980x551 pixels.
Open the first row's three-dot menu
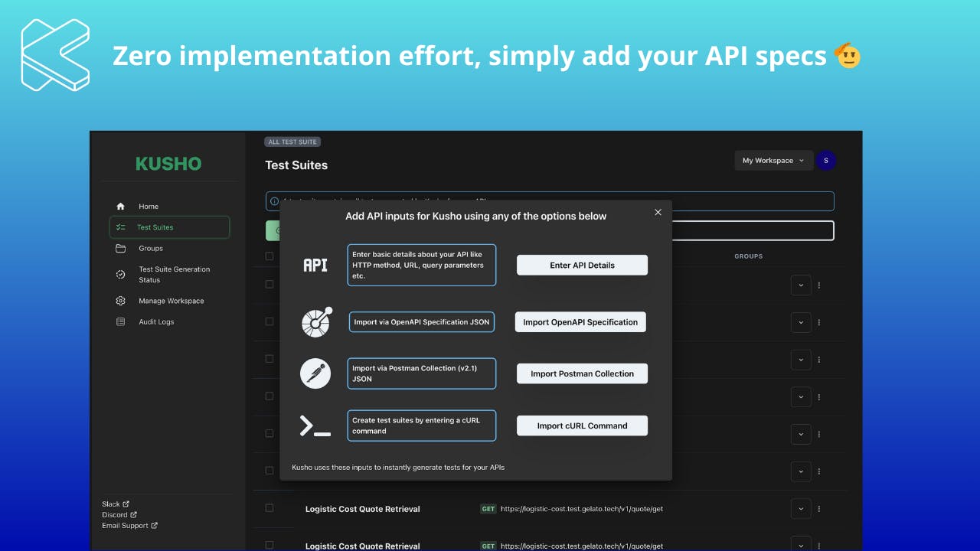[819, 285]
